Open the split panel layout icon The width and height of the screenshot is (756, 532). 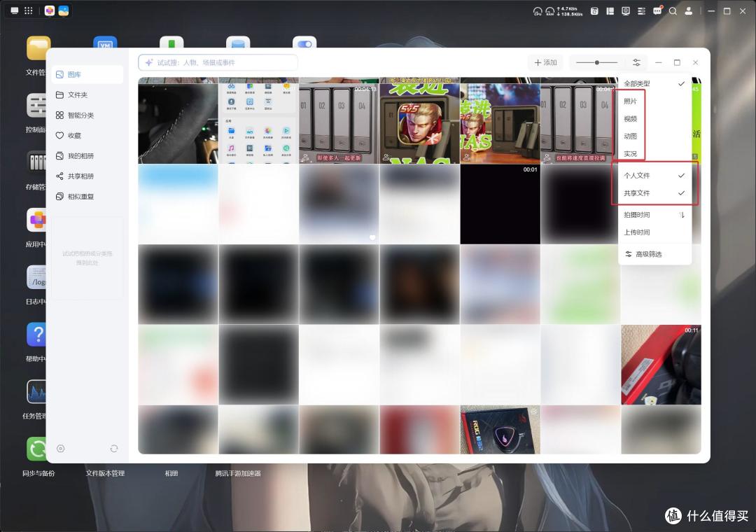610,11
